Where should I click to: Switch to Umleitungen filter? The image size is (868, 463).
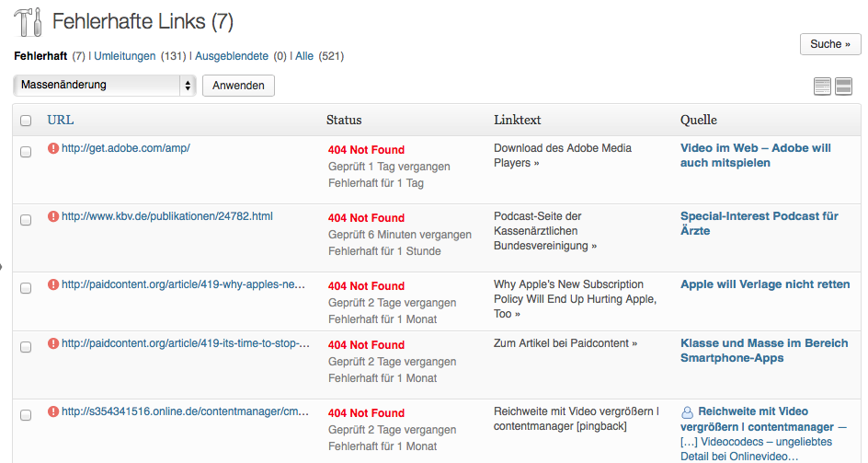[124, 56]
